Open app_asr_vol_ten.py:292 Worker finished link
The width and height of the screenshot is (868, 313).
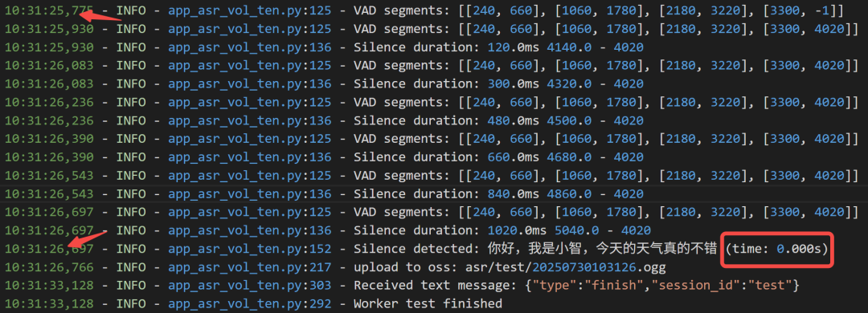(x=250, y=304)
